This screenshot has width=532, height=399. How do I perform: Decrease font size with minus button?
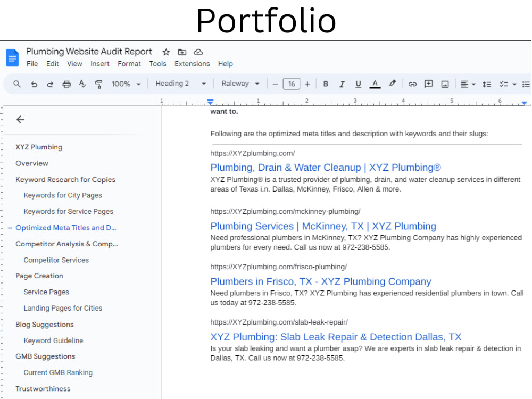tap(275, 84)
